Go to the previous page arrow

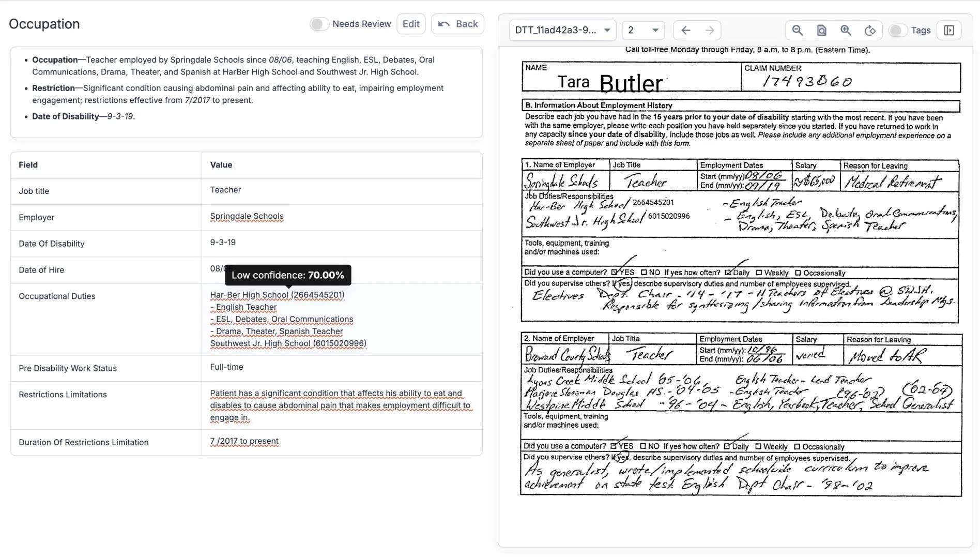(x=685, y=31)
